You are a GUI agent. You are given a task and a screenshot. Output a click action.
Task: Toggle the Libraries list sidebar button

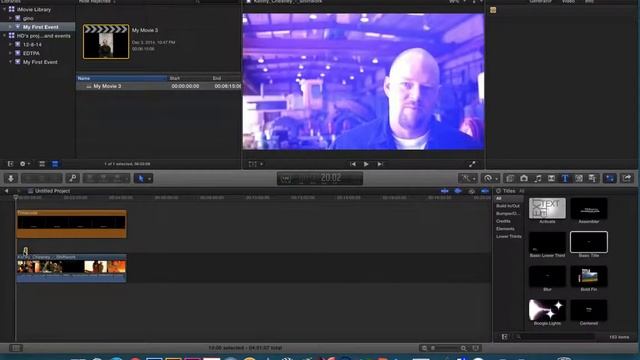tap(11, 164)
